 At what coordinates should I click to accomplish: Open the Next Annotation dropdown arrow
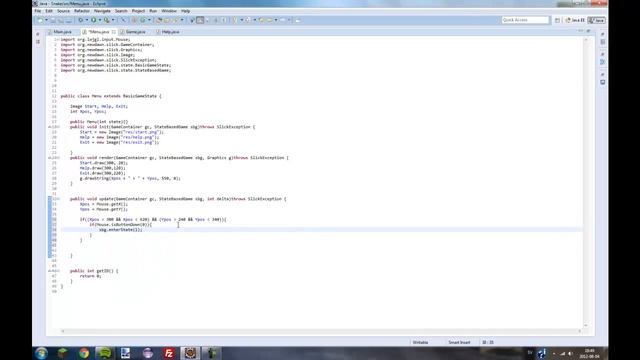tap(242, 20)
